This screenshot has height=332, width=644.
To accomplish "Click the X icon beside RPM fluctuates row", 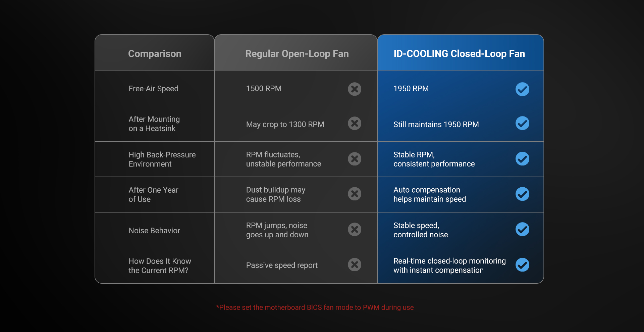I will coord(355,159).
